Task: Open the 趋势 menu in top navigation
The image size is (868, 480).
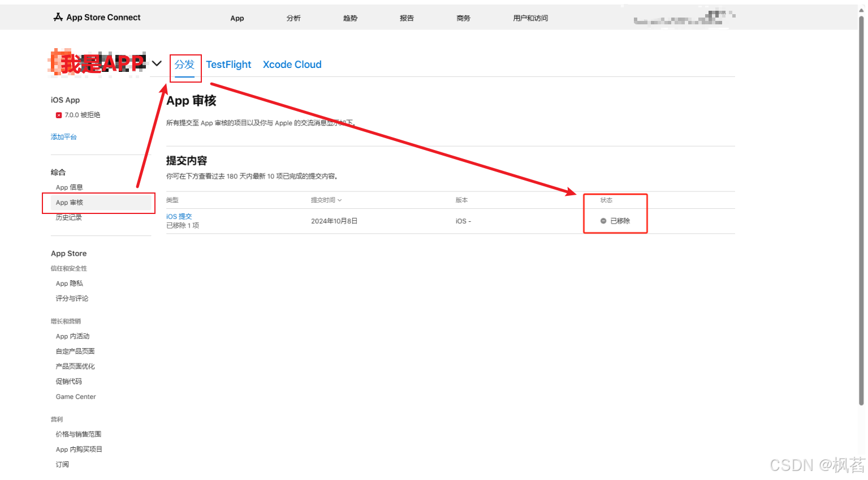Action: (x=350, y=18)
